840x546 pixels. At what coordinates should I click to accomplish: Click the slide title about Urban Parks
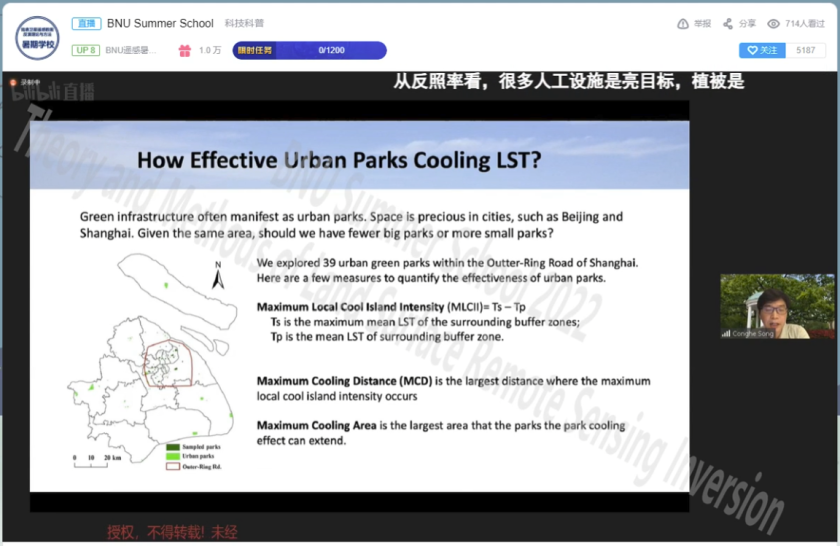click(x=338, y=159)
